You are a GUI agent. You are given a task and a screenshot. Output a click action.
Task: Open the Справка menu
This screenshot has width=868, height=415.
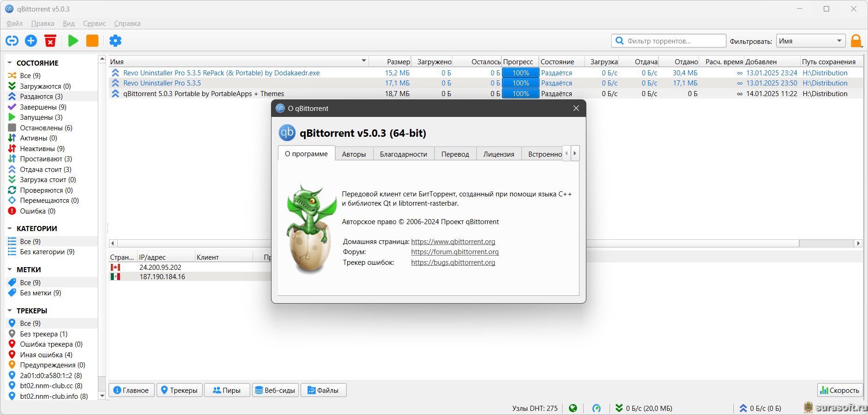[x=127, y=23]
